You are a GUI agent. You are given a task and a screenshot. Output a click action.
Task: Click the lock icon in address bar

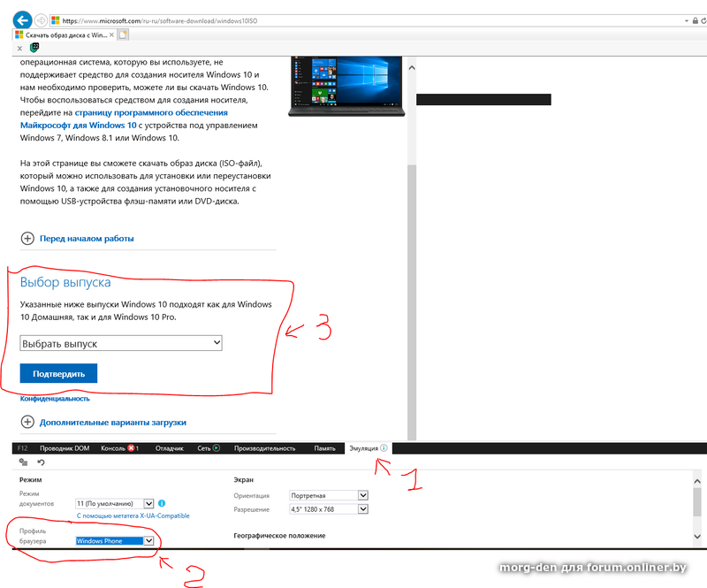(695, 20)
